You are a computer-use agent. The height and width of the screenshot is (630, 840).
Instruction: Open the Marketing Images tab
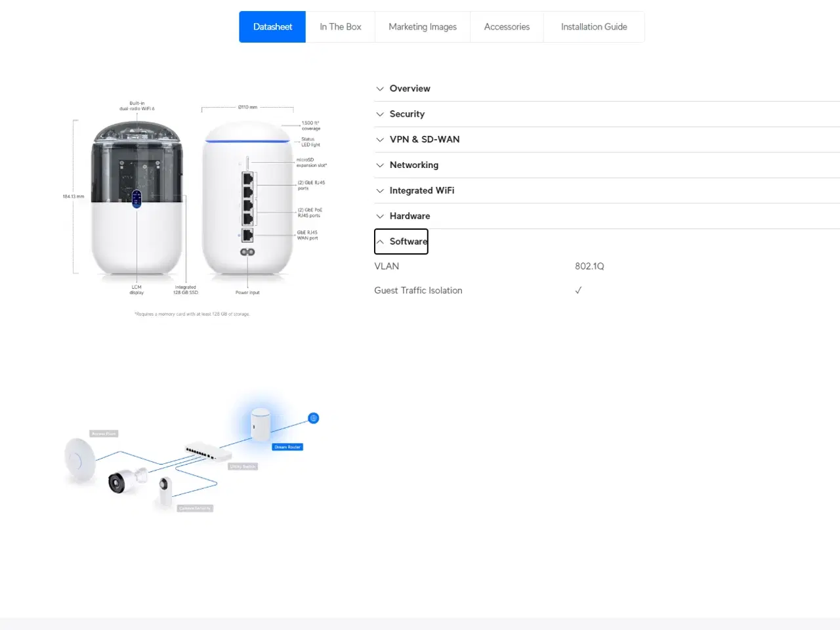[x=423, y=26]
